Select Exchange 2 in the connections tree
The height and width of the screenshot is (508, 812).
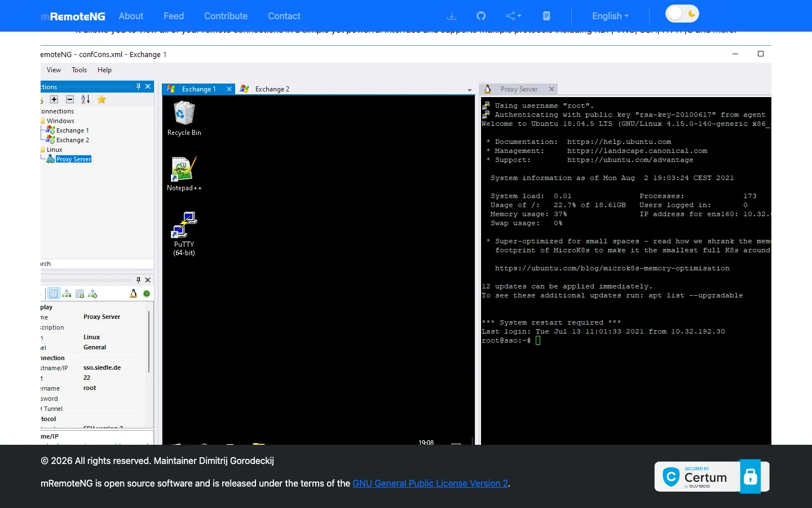[72, 140]
